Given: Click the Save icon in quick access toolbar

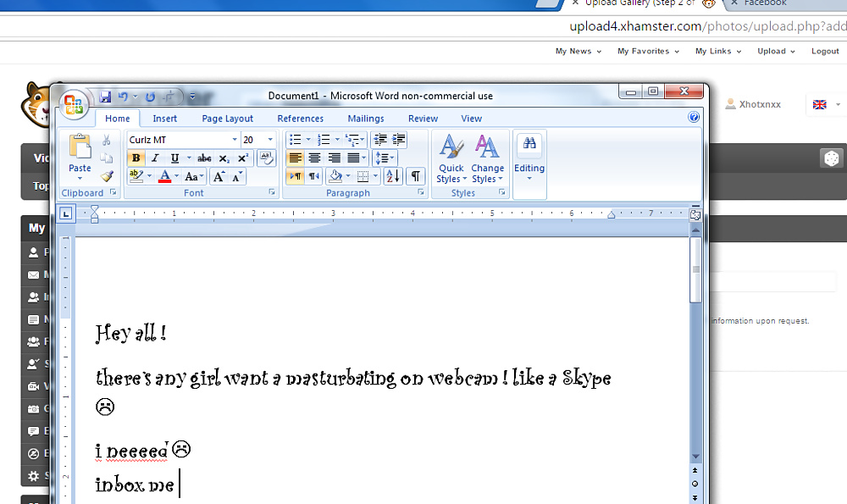Looking at the screenshot, I should pos(105,97).
